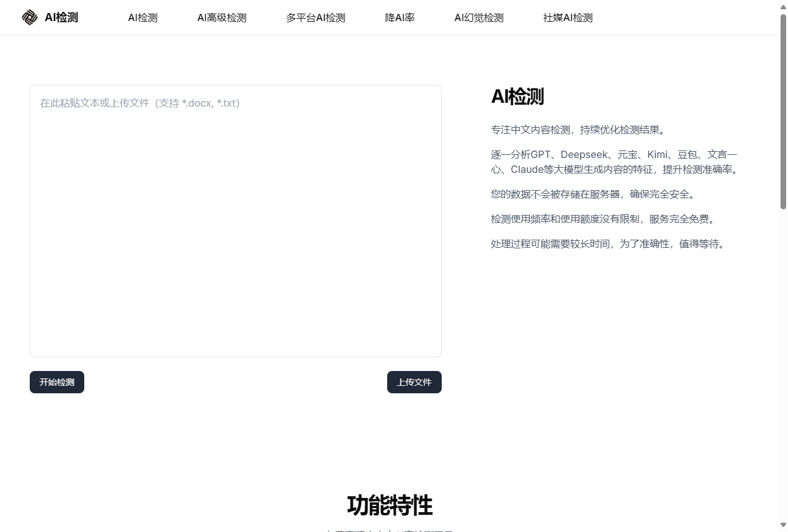788x532 pixels.
Task: Click the line about 数据不会被存储在服务器
Action: click(593, 194)
